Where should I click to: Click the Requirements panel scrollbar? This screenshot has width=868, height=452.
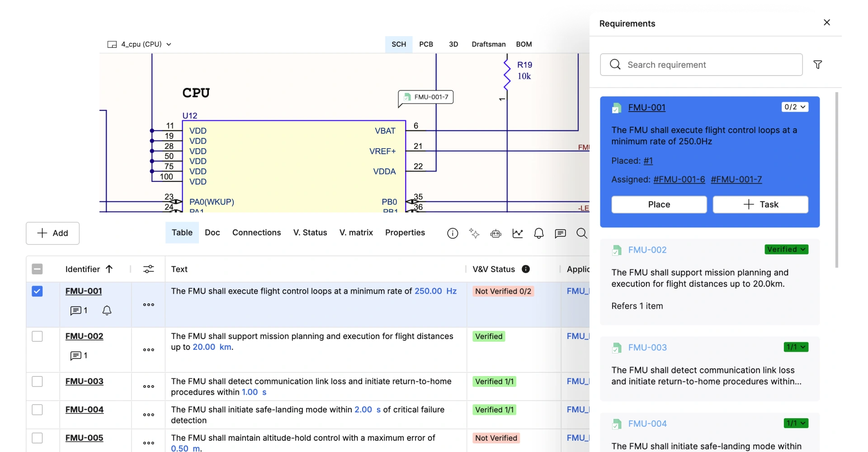click(x=837, y=180)
